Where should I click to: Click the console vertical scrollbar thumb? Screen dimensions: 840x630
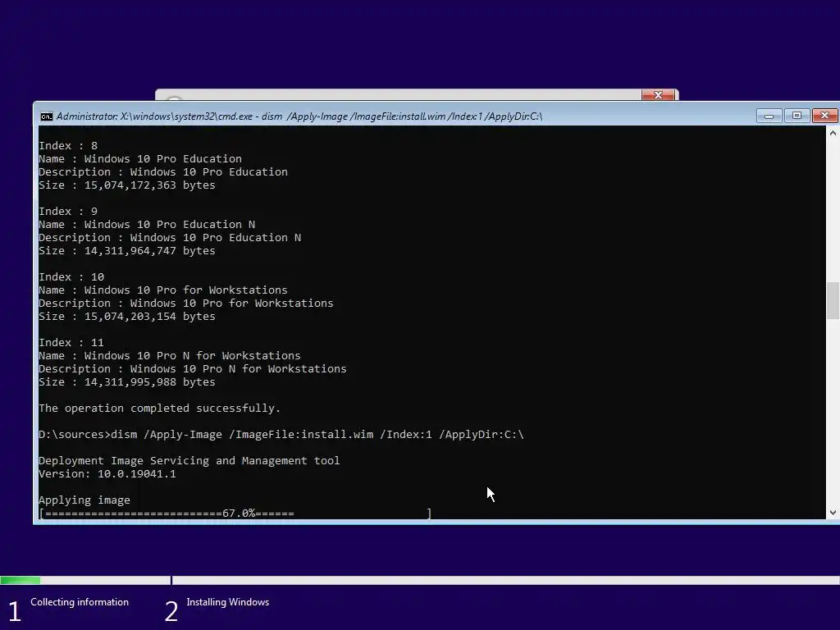tap(833, 300)
